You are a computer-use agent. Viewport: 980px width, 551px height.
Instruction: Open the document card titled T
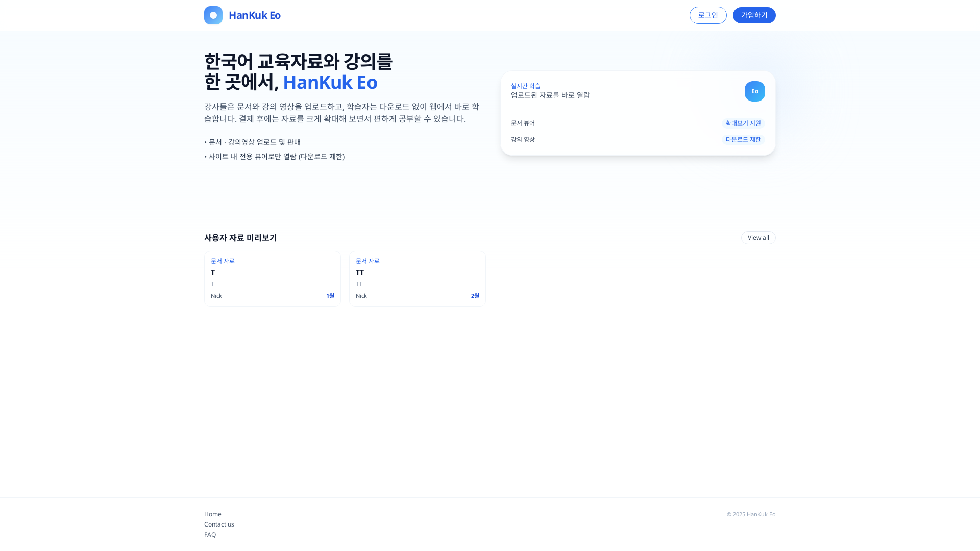(272, 278)
